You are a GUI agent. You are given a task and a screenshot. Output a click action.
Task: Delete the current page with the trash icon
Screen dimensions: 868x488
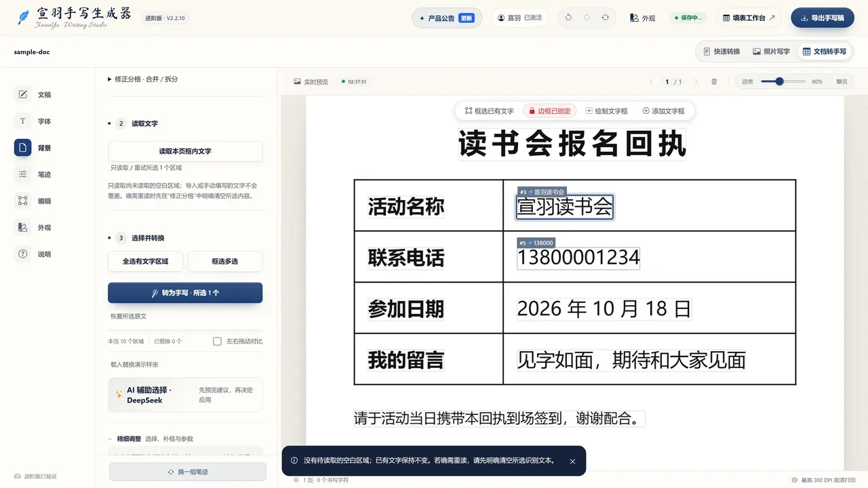[x=714, y=81]
